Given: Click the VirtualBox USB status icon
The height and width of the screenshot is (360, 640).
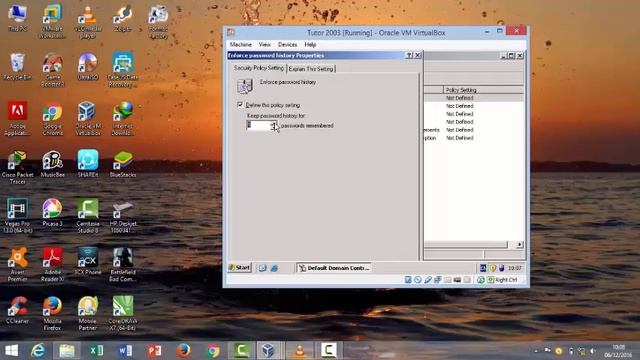Looking at the screenshot, I should (x=427, y=280).
